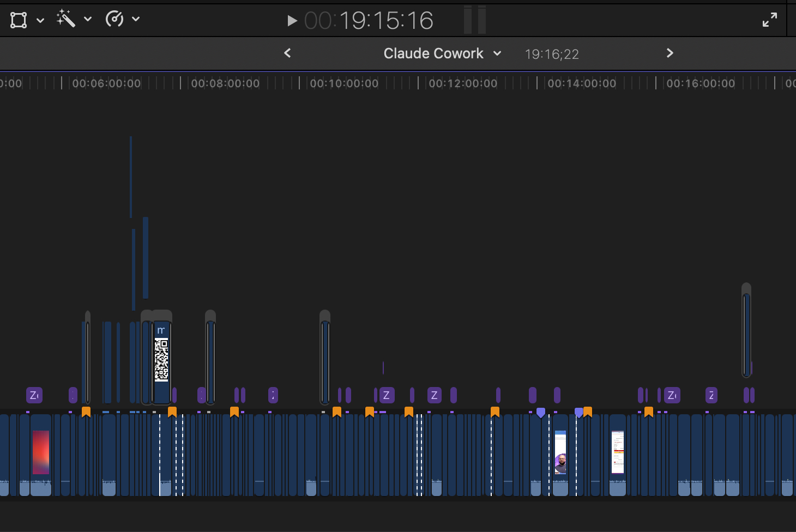Screen dimensions: 796x532
Task: Click the Retime speedometer icon
Action: pyautogui.click(x=114, y=20)
